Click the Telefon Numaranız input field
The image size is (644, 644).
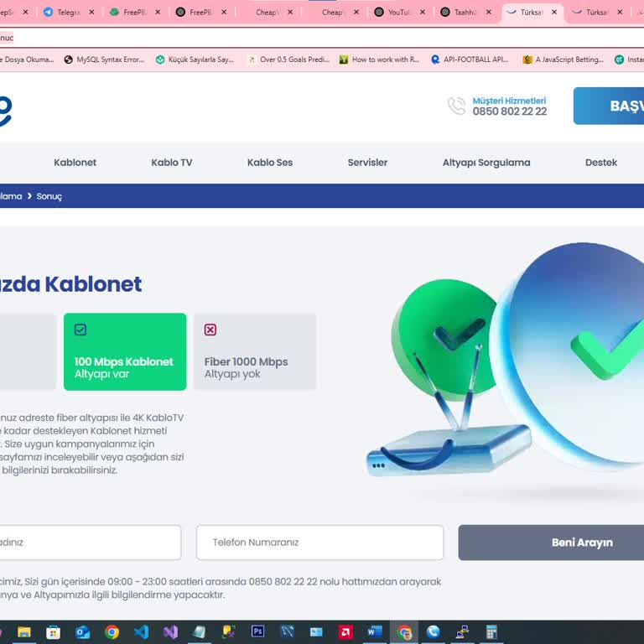320,543
